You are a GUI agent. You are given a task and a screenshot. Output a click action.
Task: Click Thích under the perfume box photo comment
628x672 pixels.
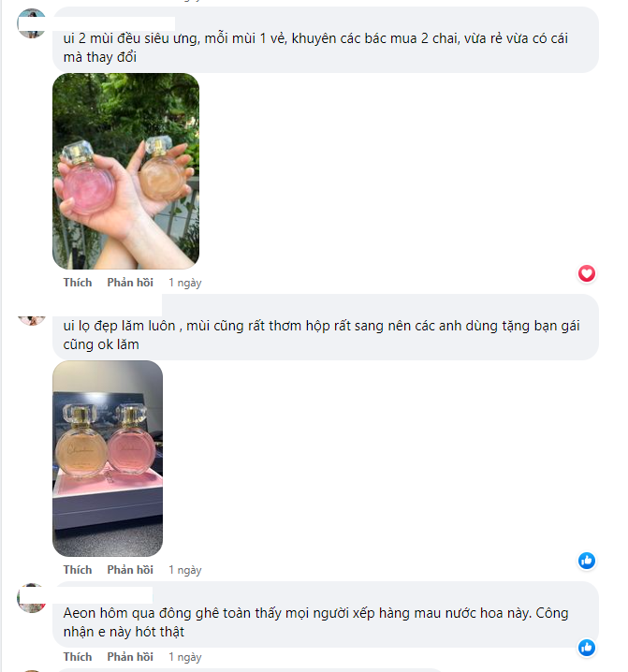point(78,570)
